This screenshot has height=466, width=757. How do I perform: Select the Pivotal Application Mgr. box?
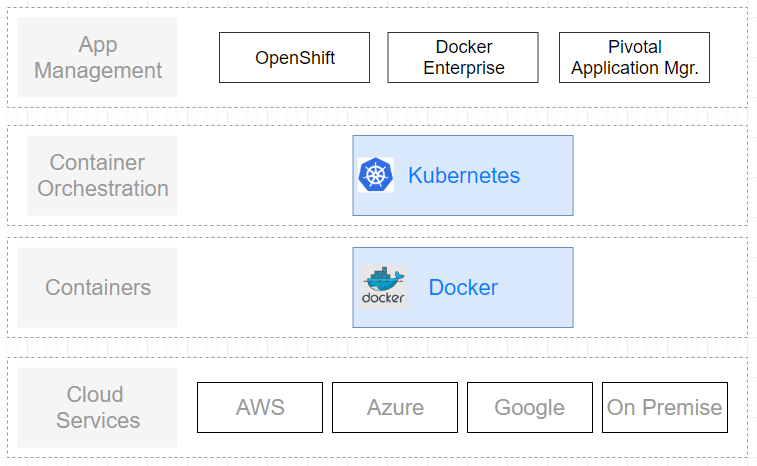[x=634, y=57]
